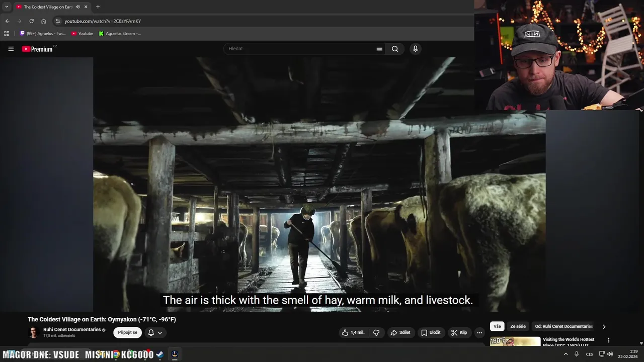Screen dimensions: 644x362
Task: Mute tab via speaker icon on tab
Action: (x=77, y=7)
